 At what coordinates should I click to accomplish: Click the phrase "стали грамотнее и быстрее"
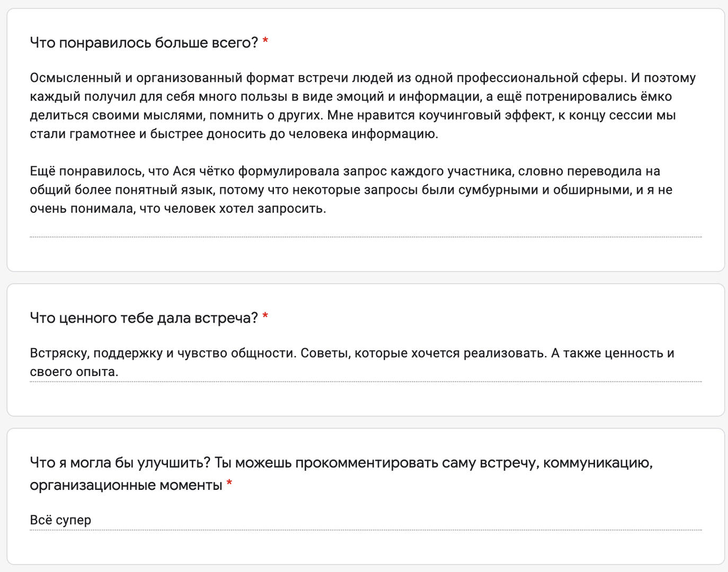(116, 134)
